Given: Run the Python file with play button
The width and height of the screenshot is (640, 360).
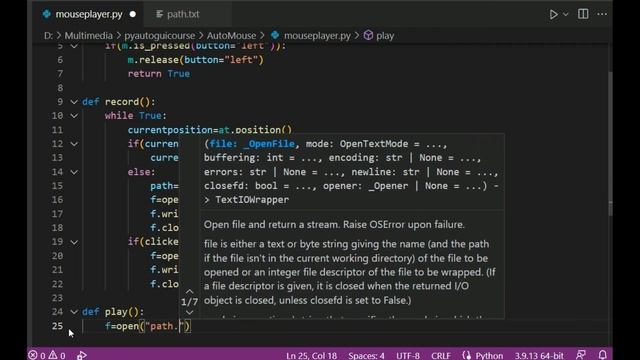Looking at the screenshot, I should [x=553, y=14].
